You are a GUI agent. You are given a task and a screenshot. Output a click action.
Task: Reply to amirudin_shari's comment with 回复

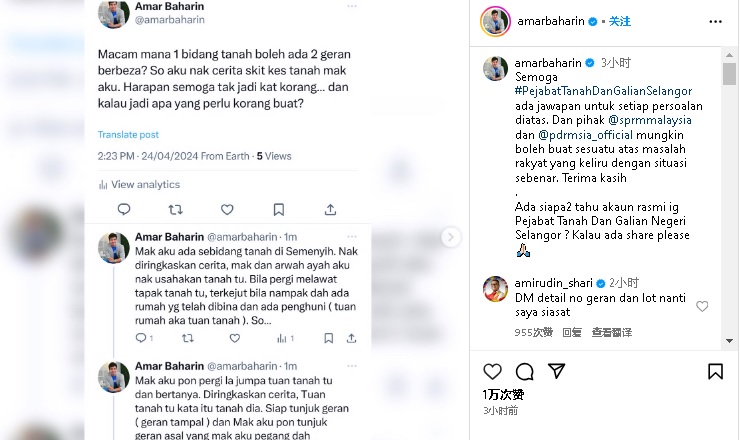[x=572, y=332]
